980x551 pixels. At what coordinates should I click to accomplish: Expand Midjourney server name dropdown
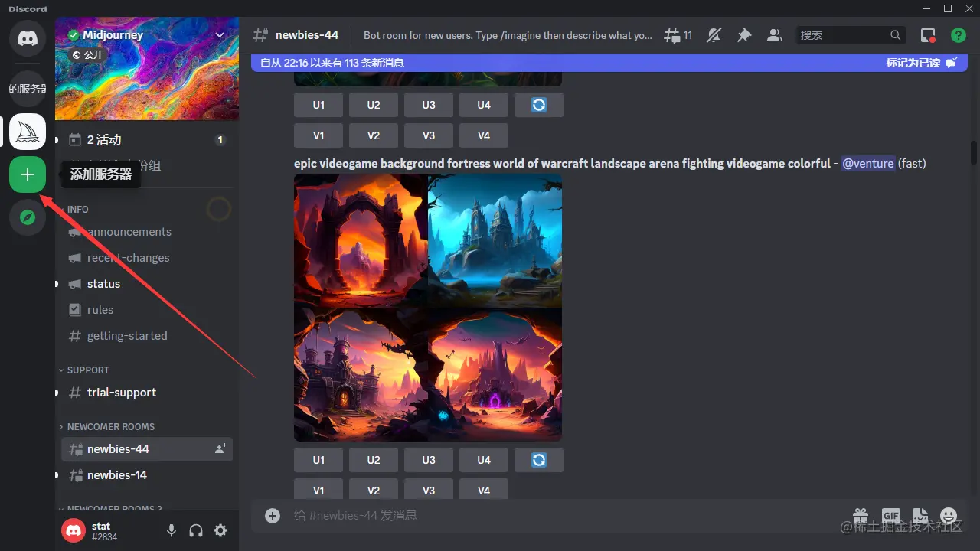(220, 35)
